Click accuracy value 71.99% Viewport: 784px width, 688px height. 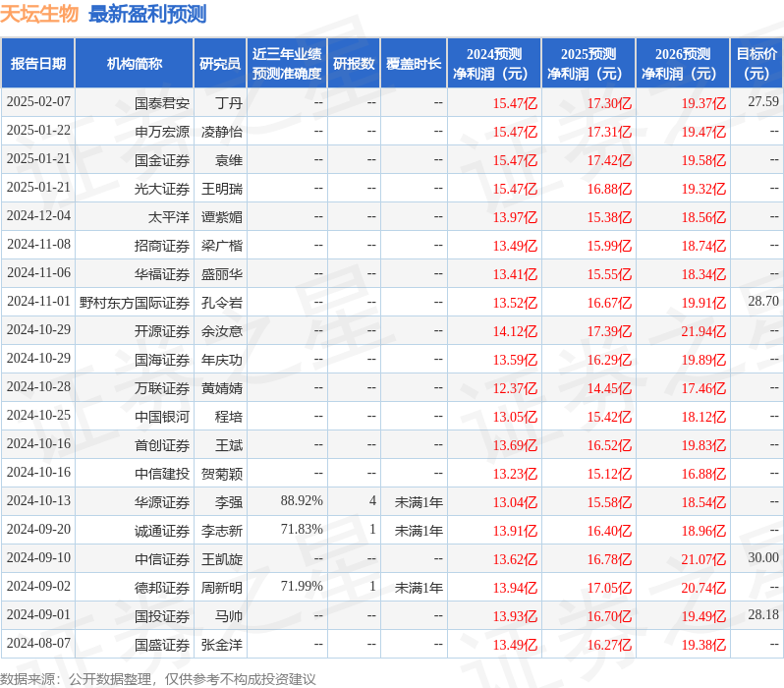302,587
